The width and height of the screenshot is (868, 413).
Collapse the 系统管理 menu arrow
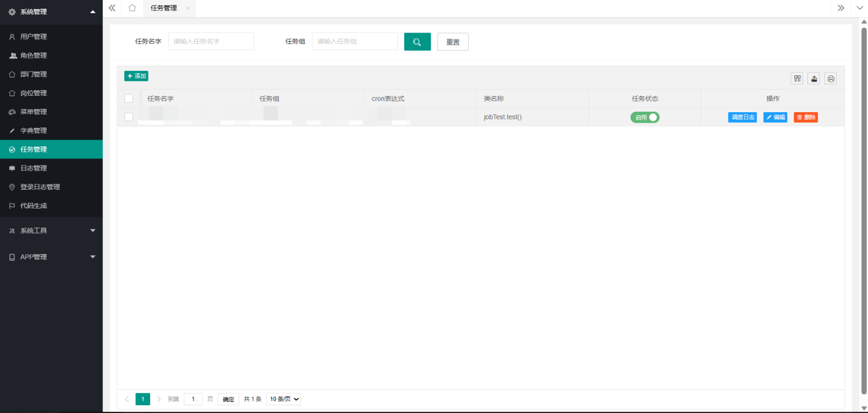92,12
